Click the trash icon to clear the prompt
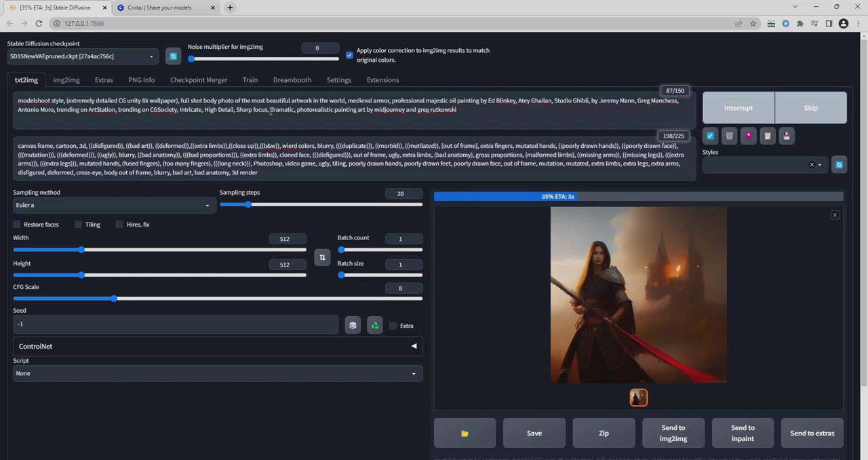The height and width of the screenshot is (460, 868). tap(729, 136)
